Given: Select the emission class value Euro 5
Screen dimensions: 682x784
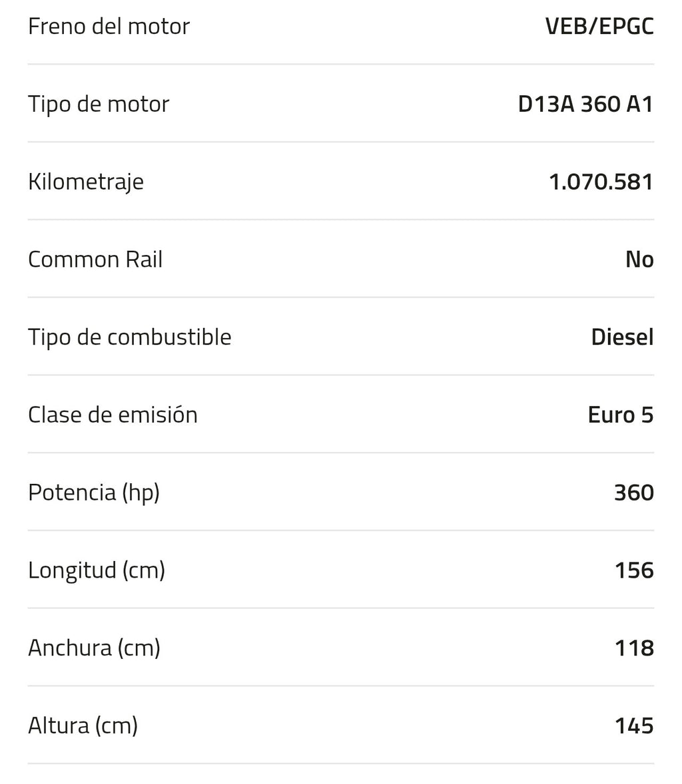Looking at the screenshot, I should click(621, 415).
